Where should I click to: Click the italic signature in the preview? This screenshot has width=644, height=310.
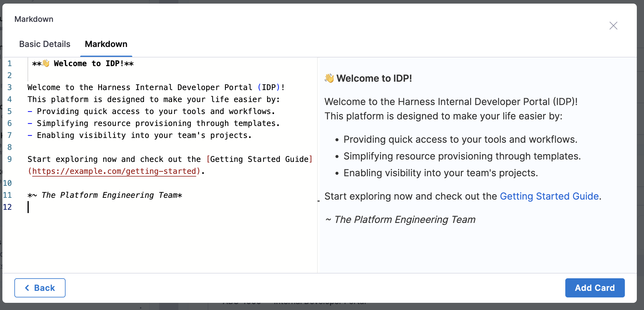(404, 220)
